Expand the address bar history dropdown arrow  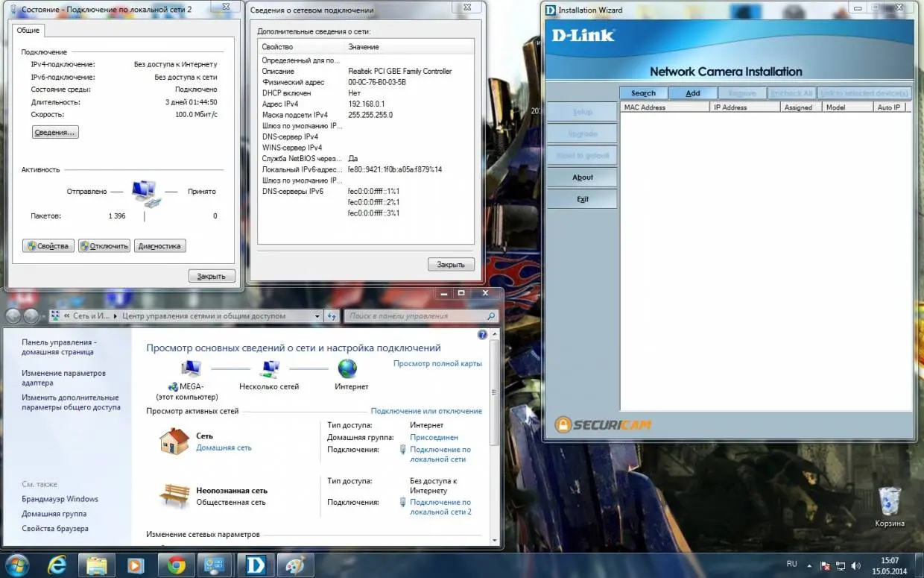(317, 316)
